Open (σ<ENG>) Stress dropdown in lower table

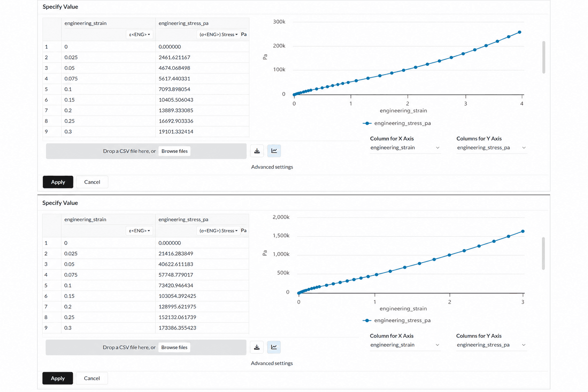click(x=218, y=231)
